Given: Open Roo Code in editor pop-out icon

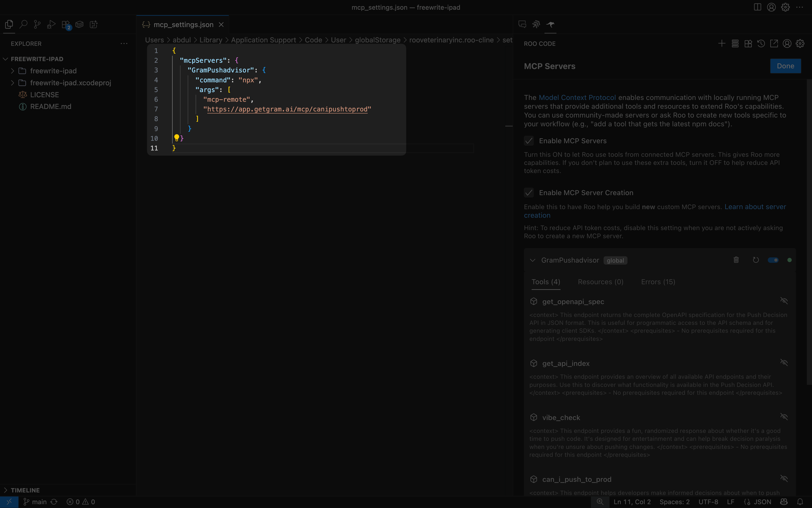Looking at the screenshot, I should (x=774, y=43).
